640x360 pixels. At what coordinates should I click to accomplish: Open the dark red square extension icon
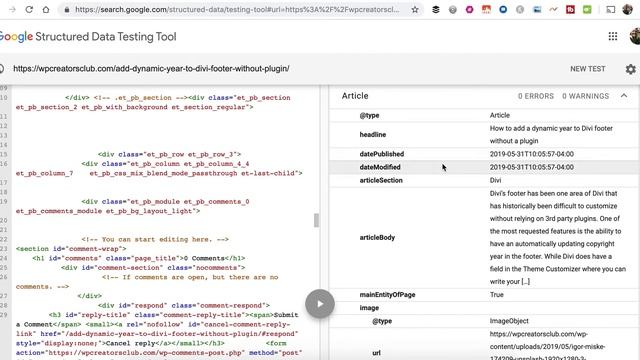point(570,9)
